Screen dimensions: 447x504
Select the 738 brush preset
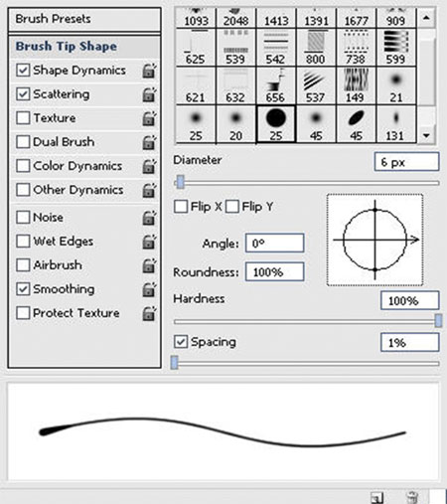pos(356,47)
